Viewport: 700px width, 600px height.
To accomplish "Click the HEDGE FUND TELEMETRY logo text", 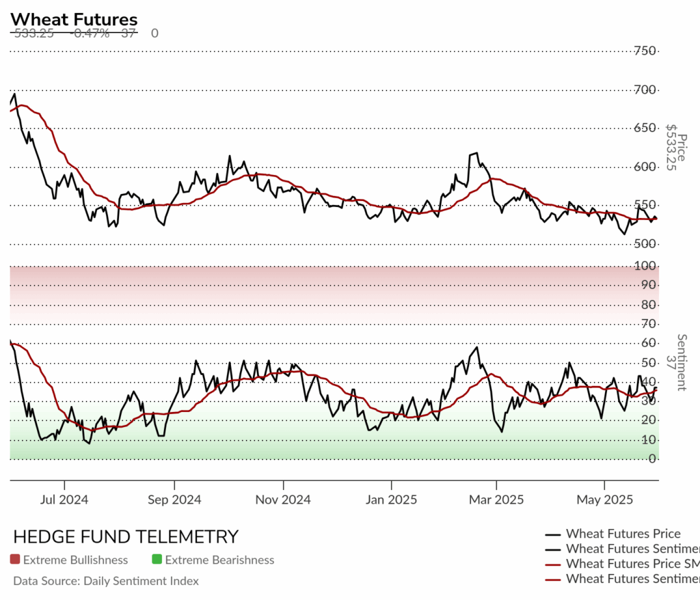I will point(126,536).
